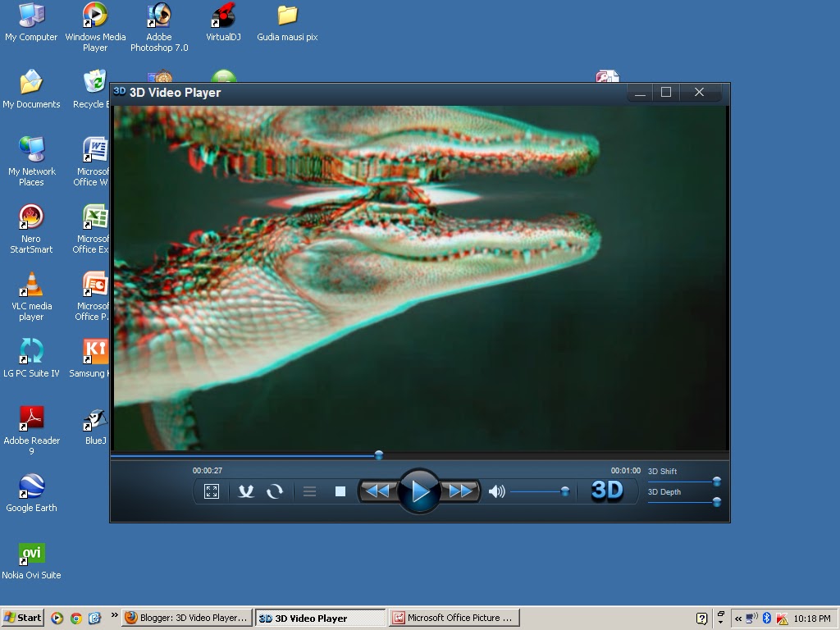Click help question mark in taskbar
This screenshot has height=630, width=840.
702,619
